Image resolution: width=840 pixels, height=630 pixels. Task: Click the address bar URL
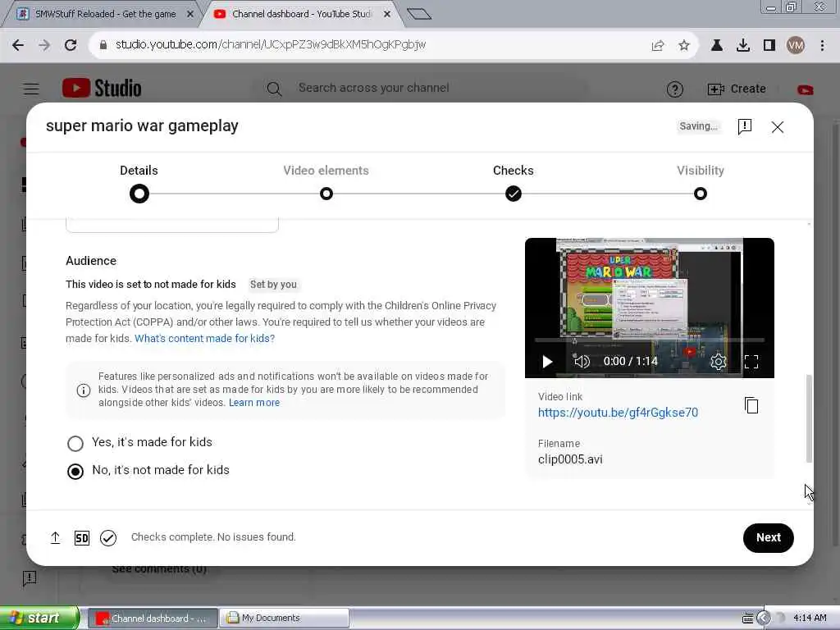[x=271, y=44]
